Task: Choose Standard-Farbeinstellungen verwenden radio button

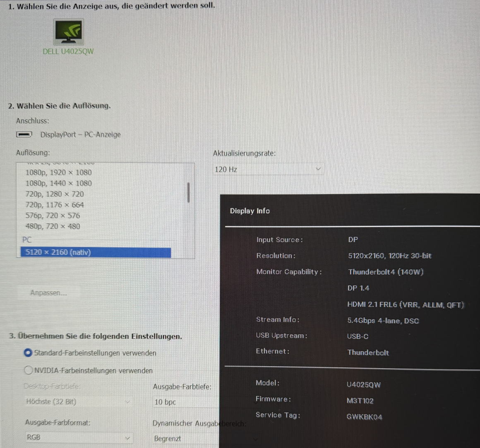Action: [x=28, y=353]
